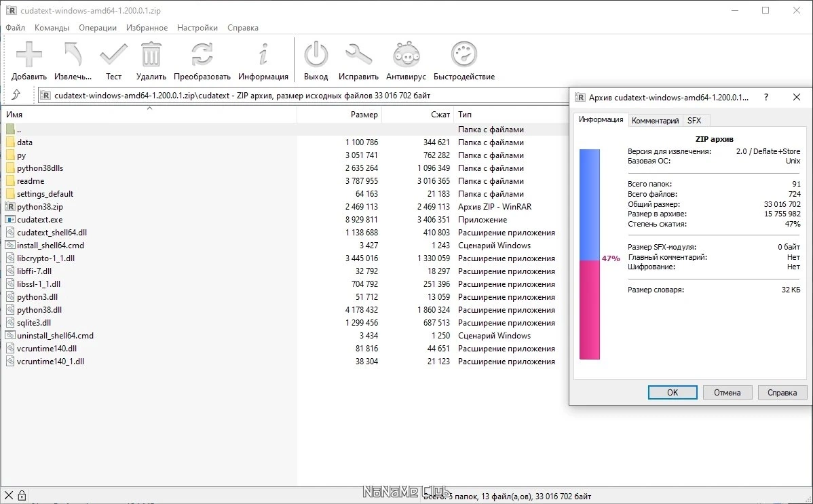Open the Исправить wrench tool
813x504 pixels.
click(x=358, y=54)
